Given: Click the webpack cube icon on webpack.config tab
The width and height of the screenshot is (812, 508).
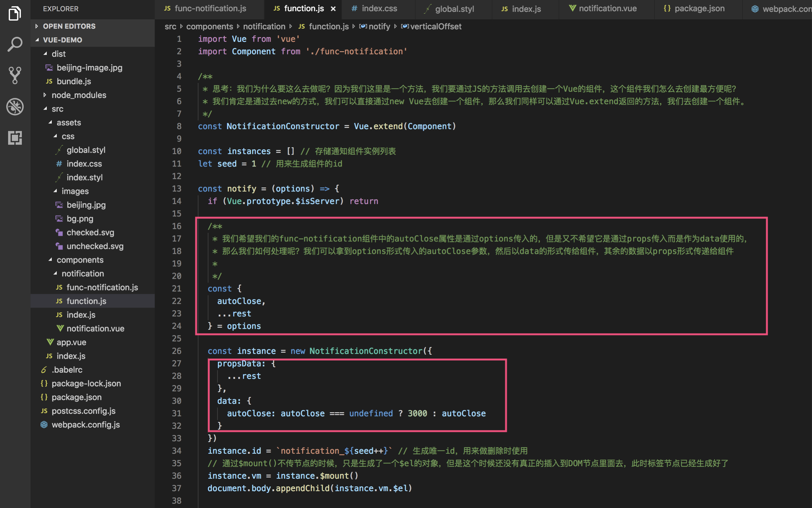Looking at the screenshot, I should point(755,9).
